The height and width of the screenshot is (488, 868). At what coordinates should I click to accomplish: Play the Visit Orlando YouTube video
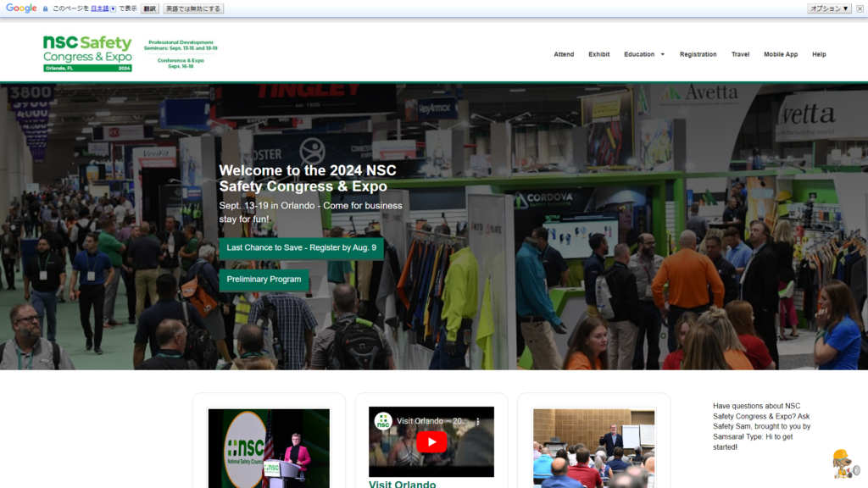coord(431,442)
